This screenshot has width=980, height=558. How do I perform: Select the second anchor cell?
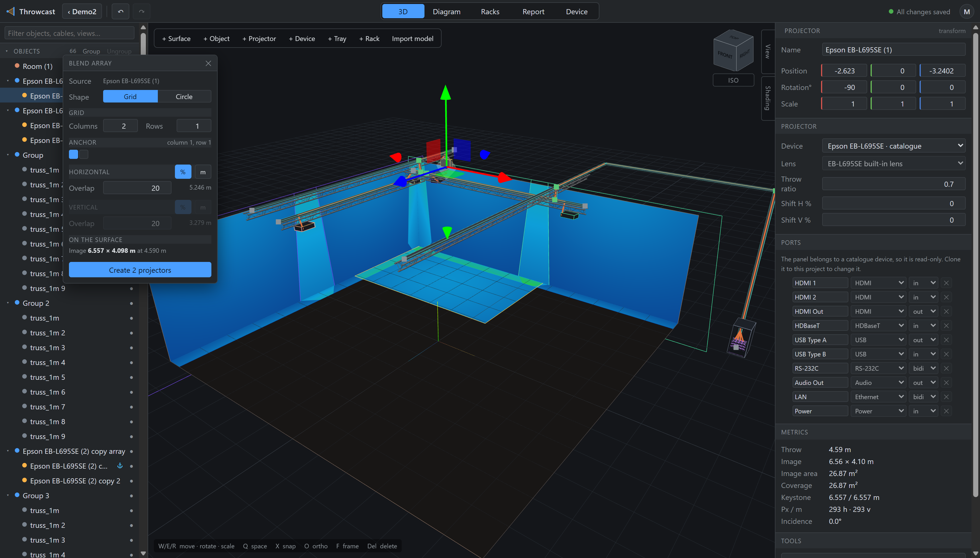[83, 154]
